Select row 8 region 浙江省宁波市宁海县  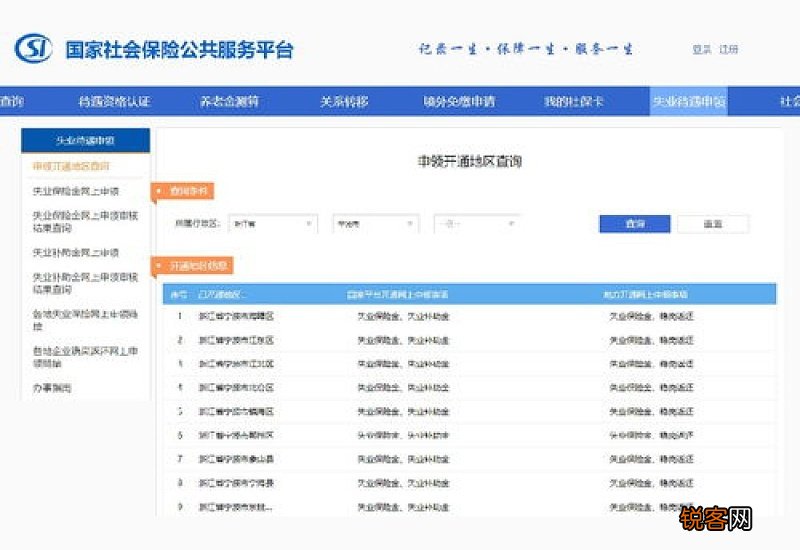click(236, 483)
